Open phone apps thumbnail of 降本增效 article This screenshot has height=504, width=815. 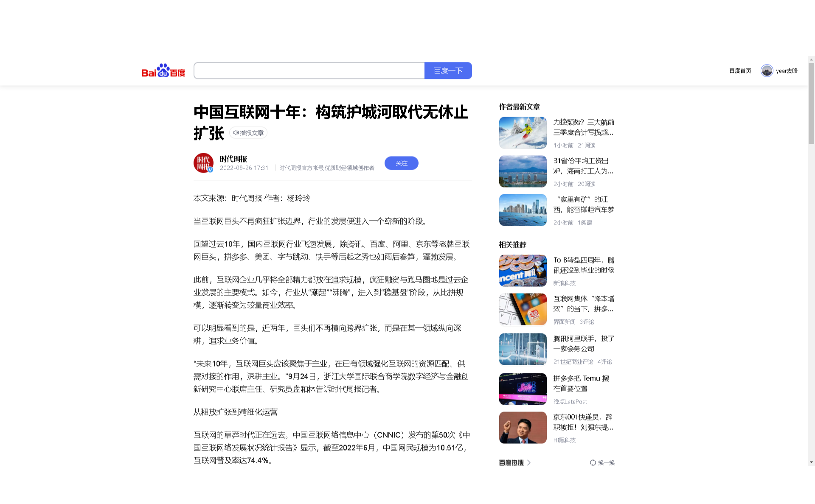click(x=523, y=309)
